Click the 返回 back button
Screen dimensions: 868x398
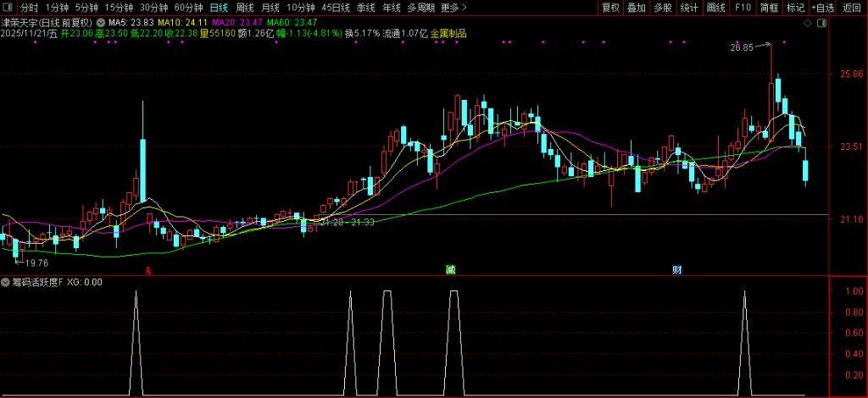click(x=852, y=8)
